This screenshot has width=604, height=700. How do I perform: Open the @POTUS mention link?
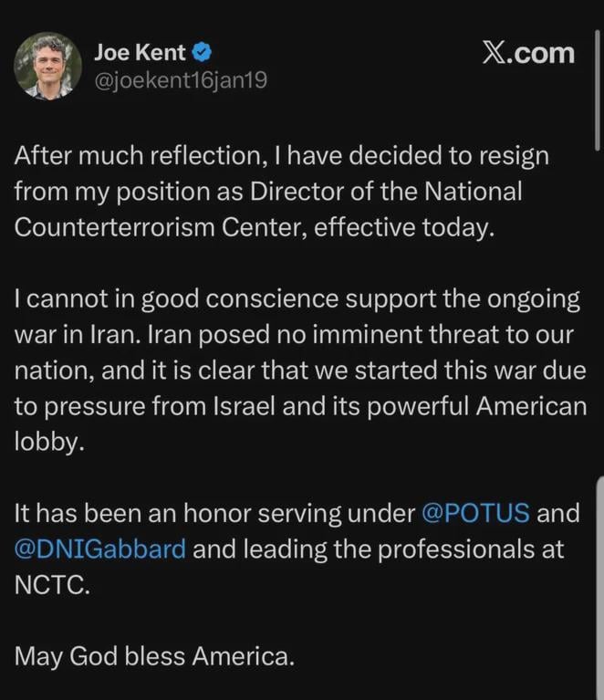[x=475, y=513]
